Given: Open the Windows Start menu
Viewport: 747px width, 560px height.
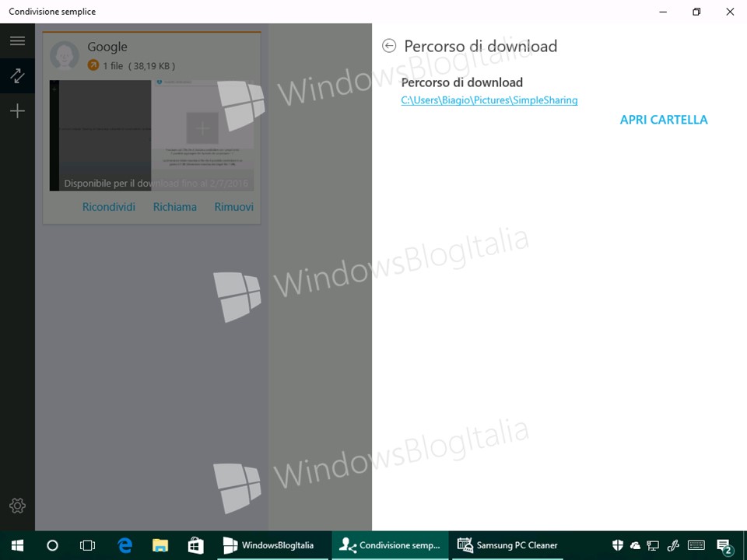Looking at the screenshot, I should tap(18, 545).
